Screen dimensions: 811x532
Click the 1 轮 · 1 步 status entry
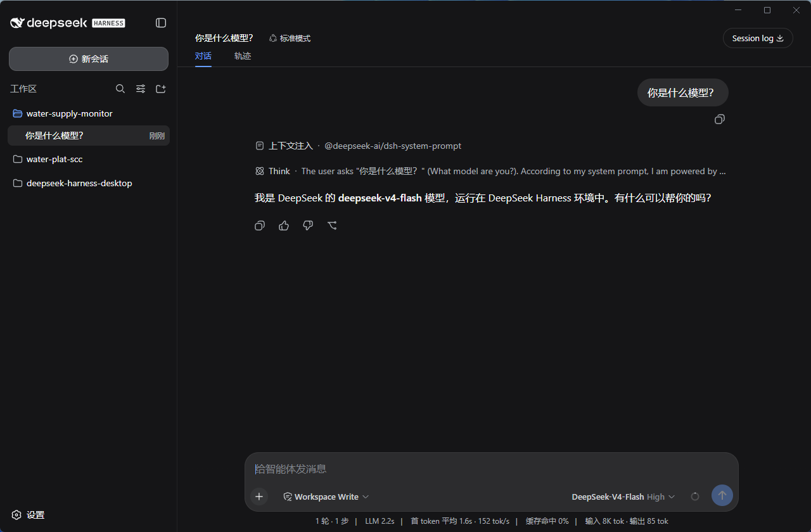[332, 521]
